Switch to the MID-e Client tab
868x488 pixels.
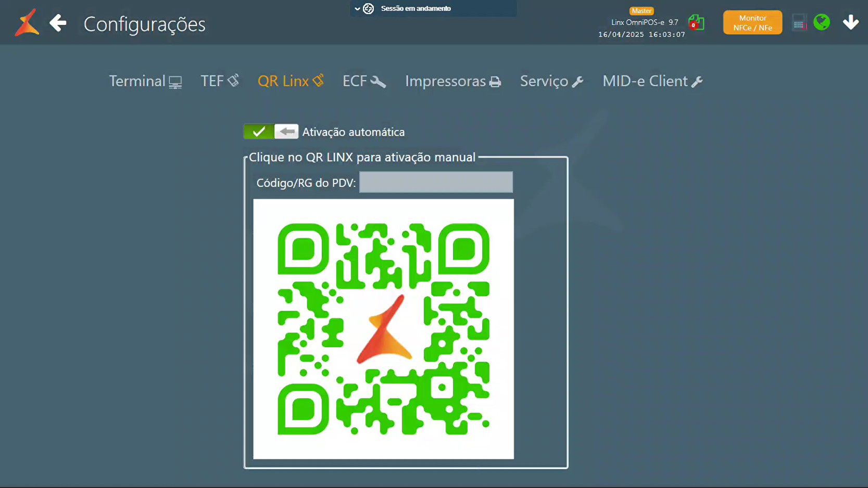coord(652,81)
